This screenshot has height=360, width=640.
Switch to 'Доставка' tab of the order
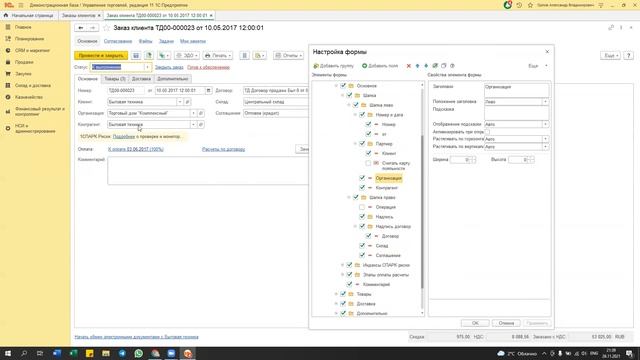click(141, 79)
